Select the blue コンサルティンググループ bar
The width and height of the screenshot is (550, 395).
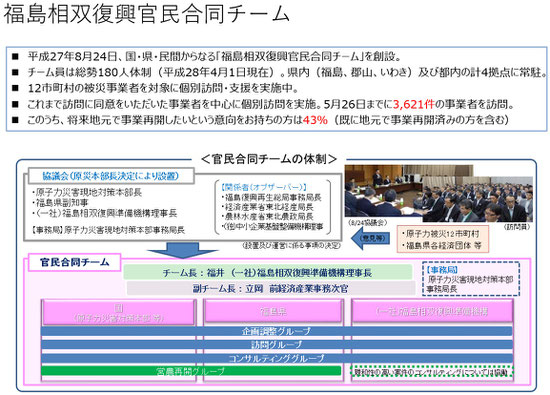tap(277, 359)
